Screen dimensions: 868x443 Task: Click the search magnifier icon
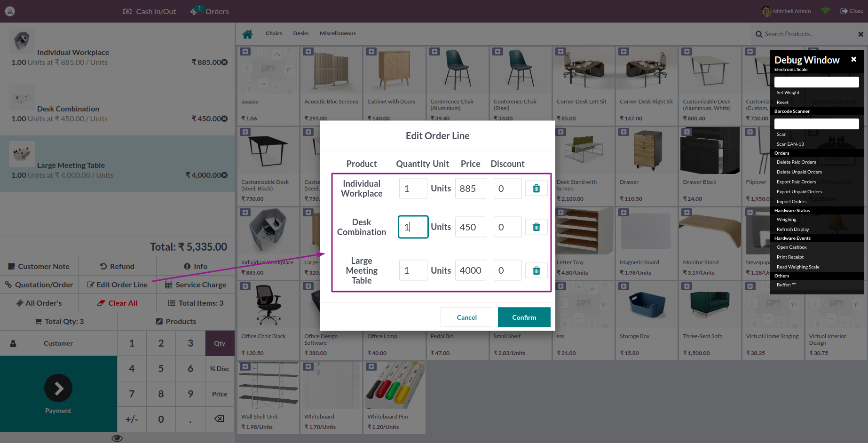coord(758,33)
